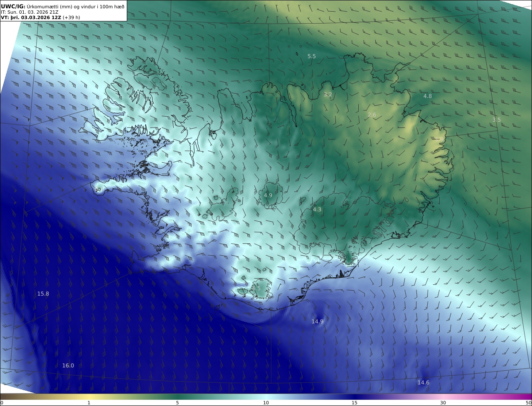
Task: Select the 4.3 value label
Action: coord(317,210)
